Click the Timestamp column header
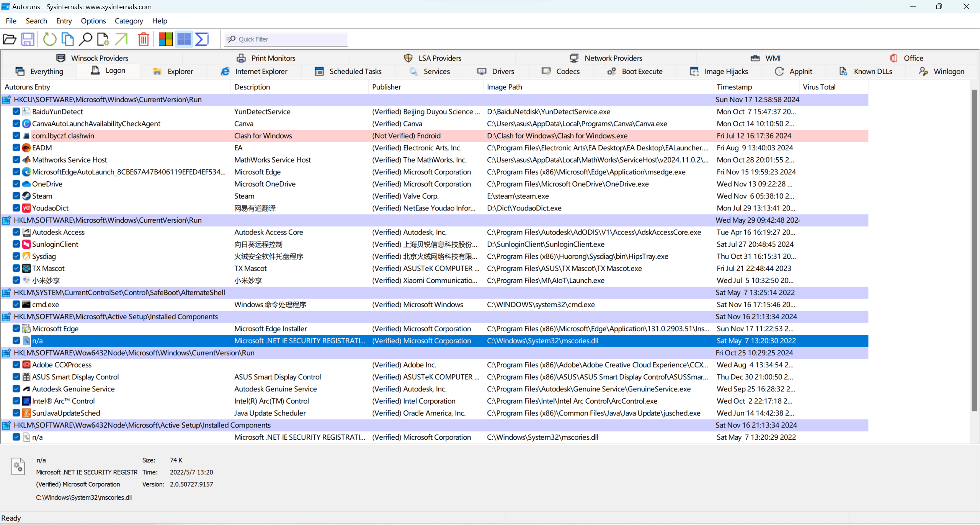The image size is (980, 525). pos(734,87)
